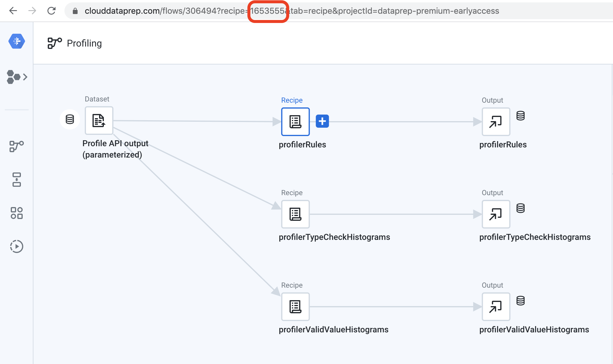Click database icon beside profilerTypeCheckHistograms output
Image resolution: width=613 pixels, height=364 pixels.
[x=520, y=208]
